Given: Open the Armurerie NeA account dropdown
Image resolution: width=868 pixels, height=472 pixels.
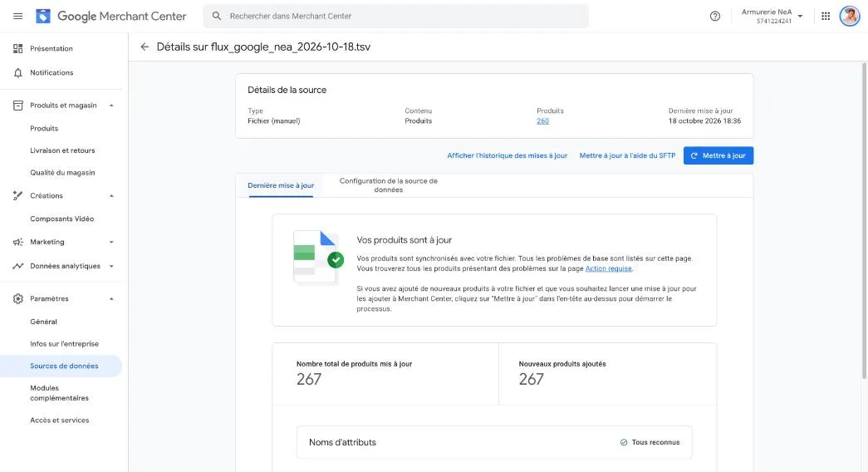Looking at the screenshot, I should [772, 16].
